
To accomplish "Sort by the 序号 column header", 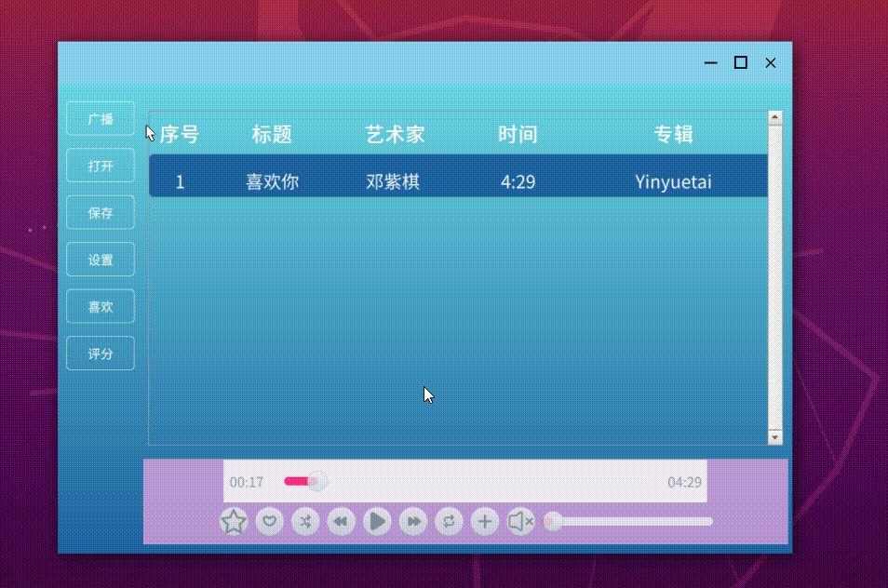I will 180,135.
